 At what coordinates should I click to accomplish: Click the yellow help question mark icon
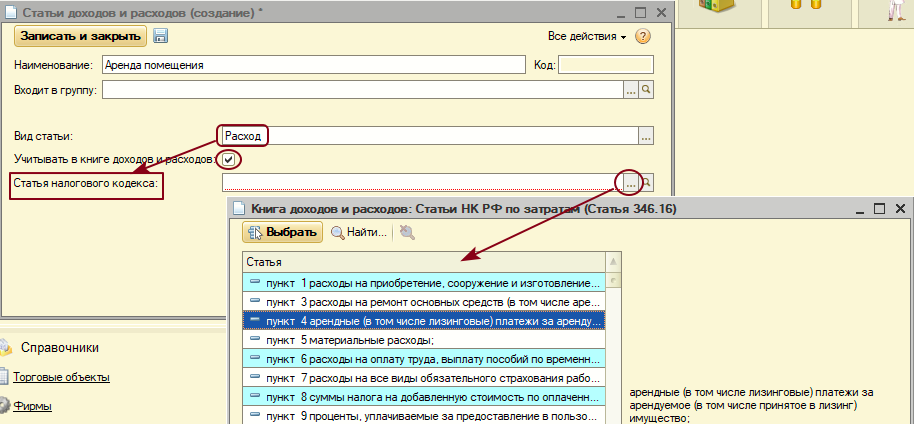(x=643, y=36)
